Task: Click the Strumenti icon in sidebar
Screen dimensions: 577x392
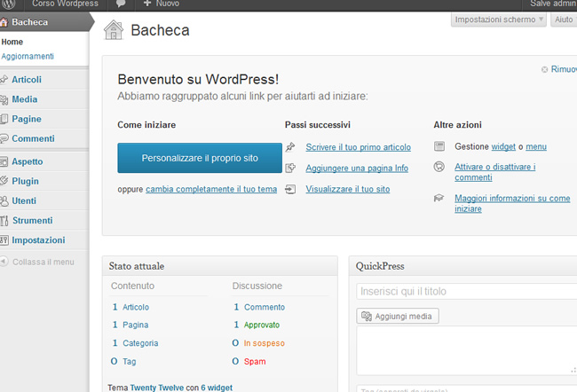Action: [5, 220]
